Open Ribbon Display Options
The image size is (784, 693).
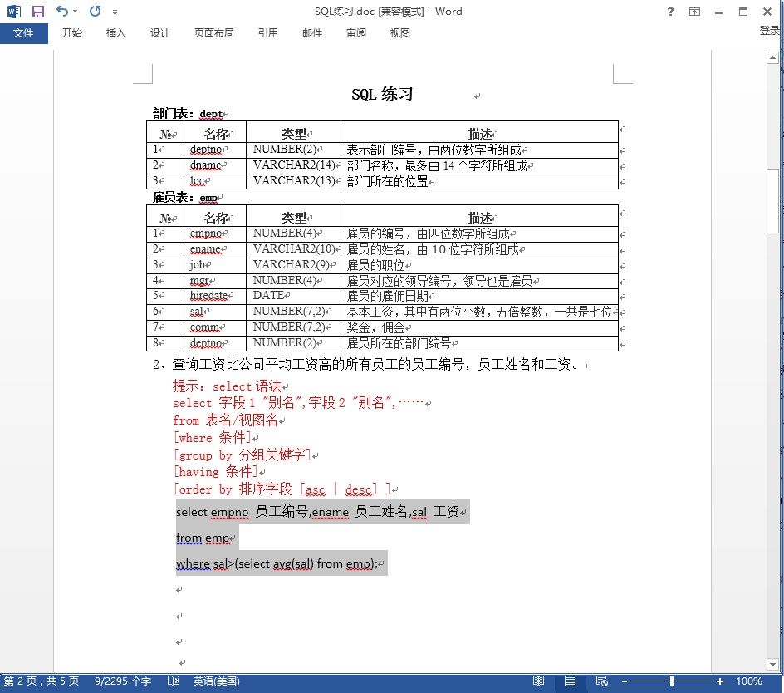[x=694, y=12]
